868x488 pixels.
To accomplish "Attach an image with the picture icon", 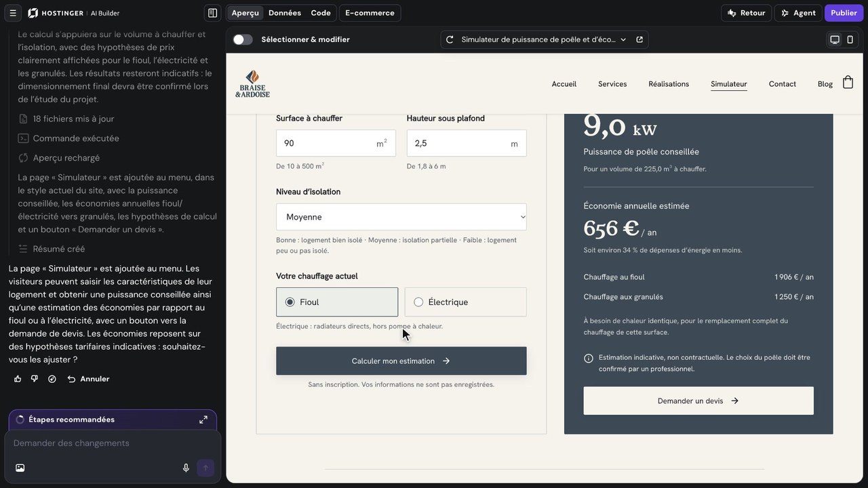I will point(20,468).
